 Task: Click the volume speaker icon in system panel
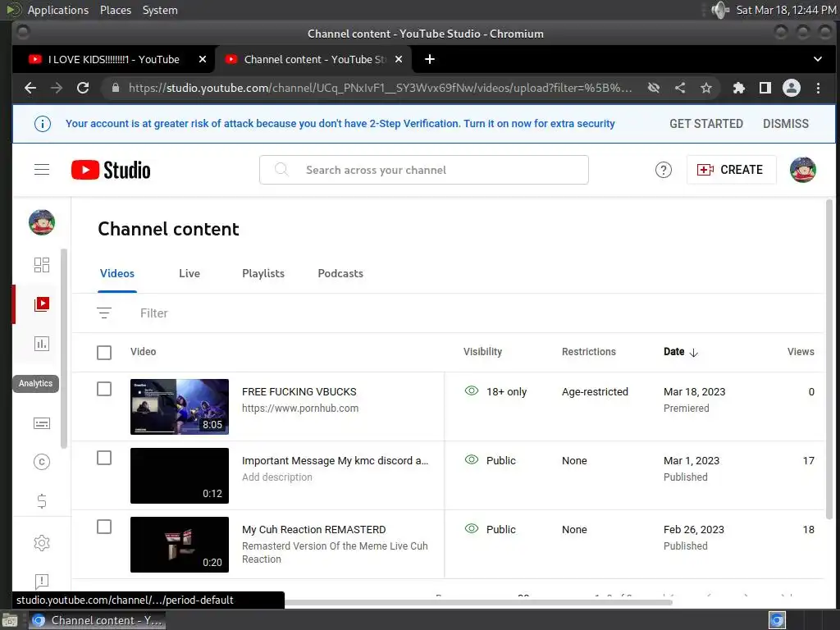click(720, 10)
